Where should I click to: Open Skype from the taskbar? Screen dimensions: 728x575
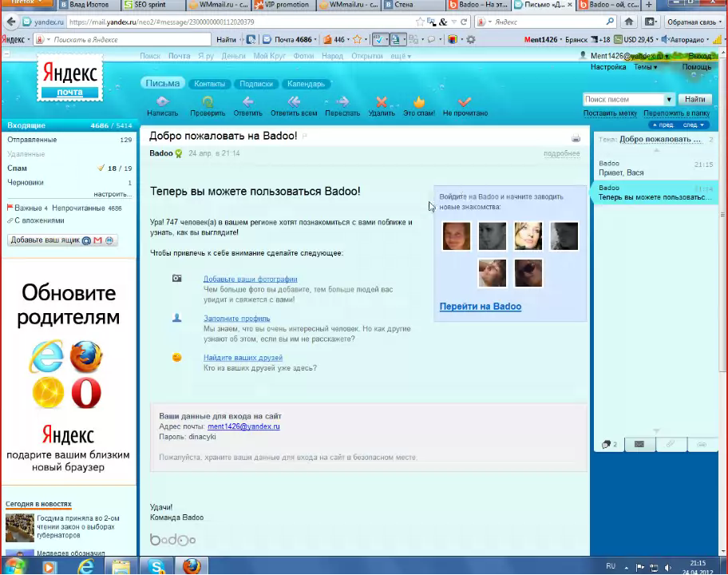coord(157,566)
